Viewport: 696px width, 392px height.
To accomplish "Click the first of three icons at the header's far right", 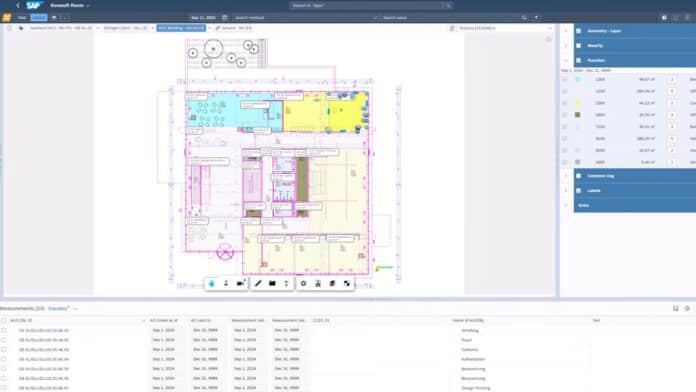I will [664, 18].
